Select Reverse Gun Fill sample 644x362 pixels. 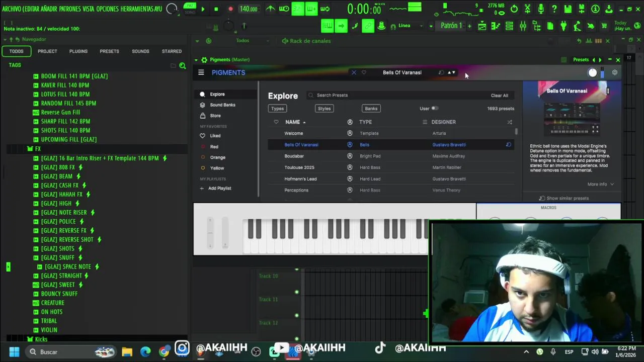click(x=56, y=112)
